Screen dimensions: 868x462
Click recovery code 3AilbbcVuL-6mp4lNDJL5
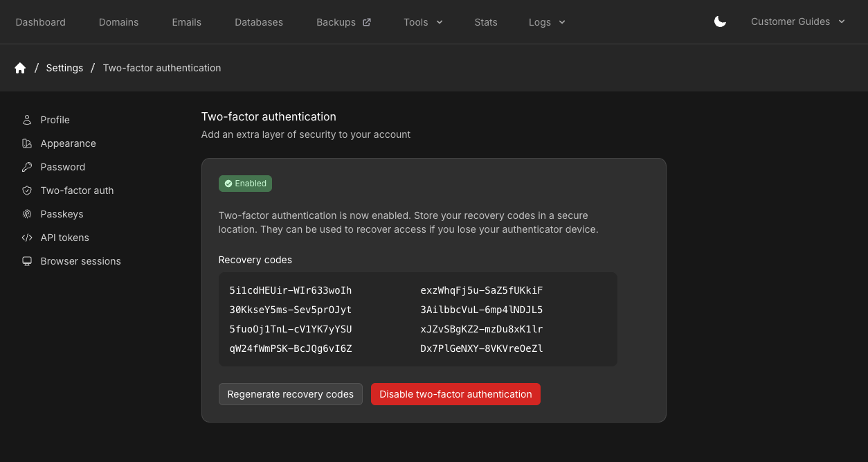(x=482, y=310)
